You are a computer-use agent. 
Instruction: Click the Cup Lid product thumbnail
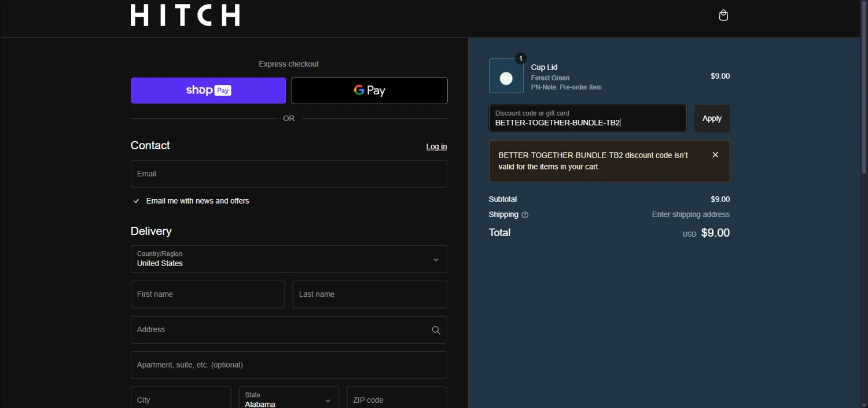(x=506, y=76)
